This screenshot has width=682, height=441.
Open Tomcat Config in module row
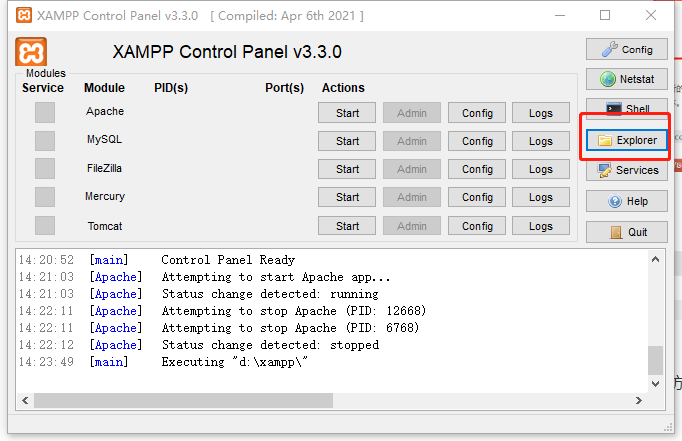[x=477, y=226]
